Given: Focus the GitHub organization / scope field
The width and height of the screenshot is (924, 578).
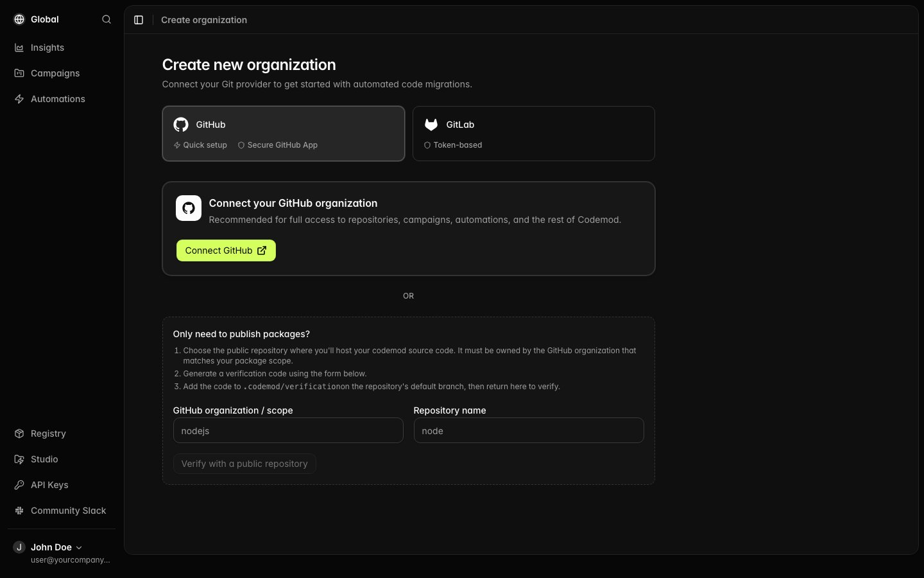Looking at the screenshot, I should tap(288, 430).
